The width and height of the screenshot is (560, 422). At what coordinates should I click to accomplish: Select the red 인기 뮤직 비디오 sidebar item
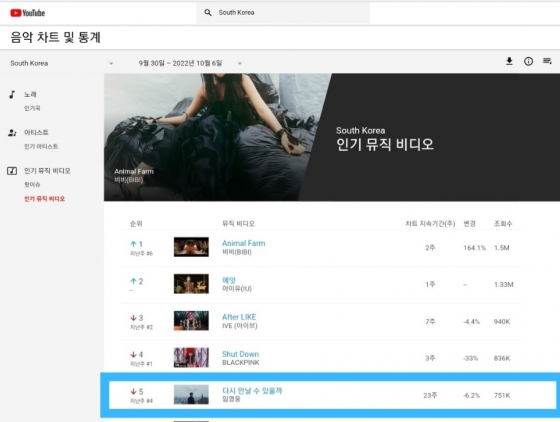coord(45,199)
